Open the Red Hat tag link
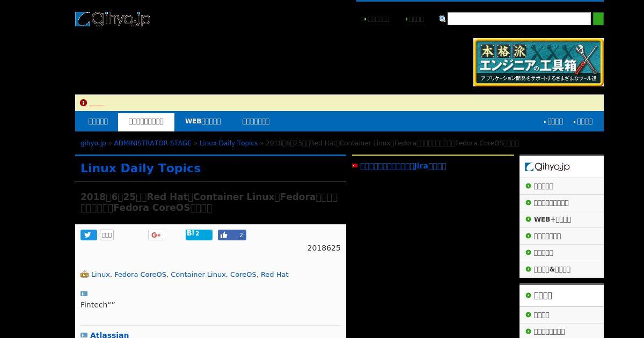This screenshot has height=338, width=644. 274,274
